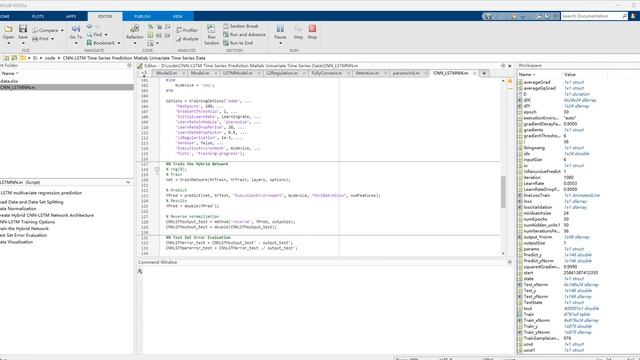Image resolution: width=640 pixels, height=360 pixels.
Task: Switch to the APPS ribbon tab
Action: (x=71, y=16)
